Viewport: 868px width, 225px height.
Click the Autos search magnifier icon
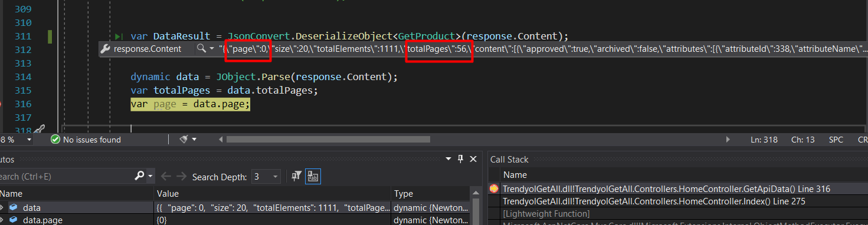point(139,176)
